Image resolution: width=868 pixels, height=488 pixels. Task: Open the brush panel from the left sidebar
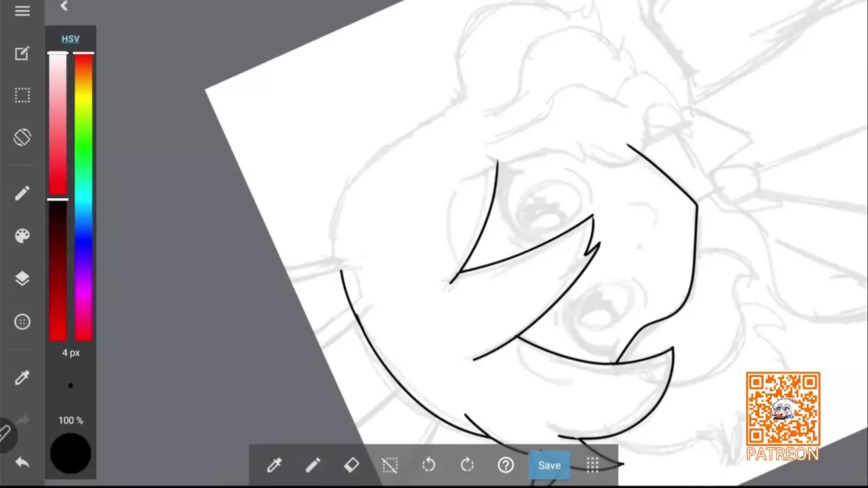click(x=22, y=194)
